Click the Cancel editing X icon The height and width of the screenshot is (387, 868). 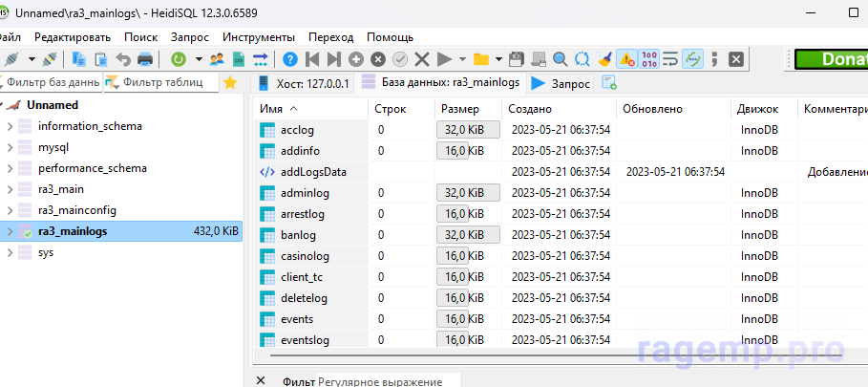click(422, 58)
